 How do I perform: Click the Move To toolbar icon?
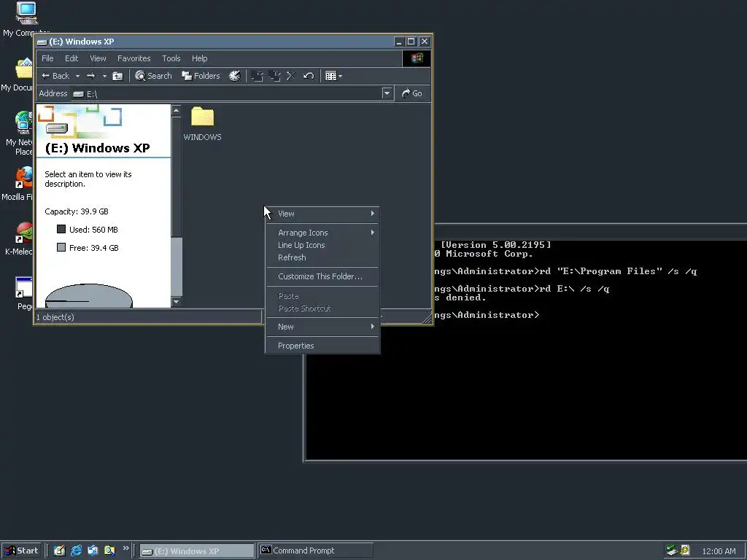[x=258, y=76]
